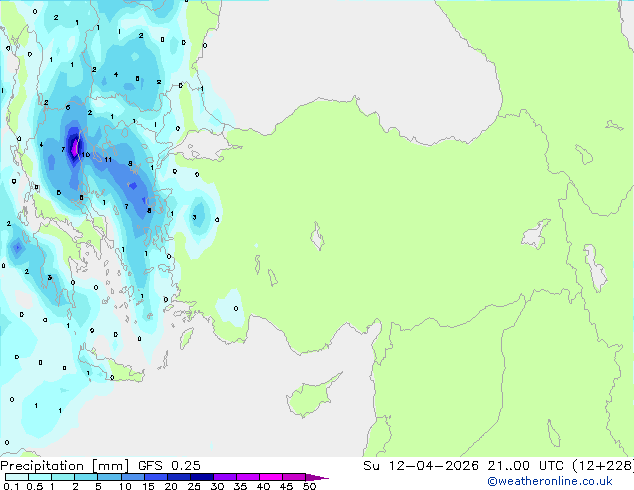Select the 35–40 mm legend swatch
The image size is (634, 490).
[247, 477]
